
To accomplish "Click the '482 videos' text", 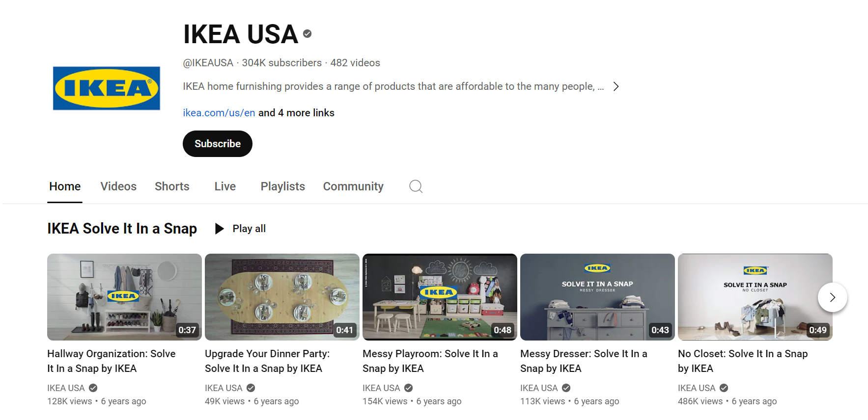I will tap(355, 63).
